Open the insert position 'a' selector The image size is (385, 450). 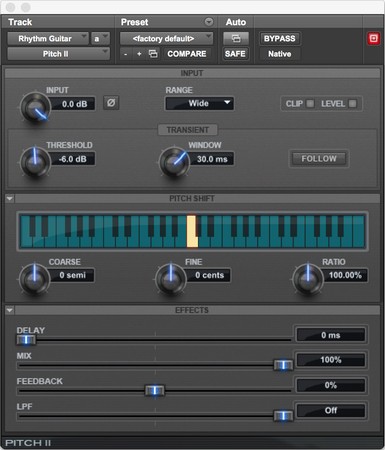100,39
